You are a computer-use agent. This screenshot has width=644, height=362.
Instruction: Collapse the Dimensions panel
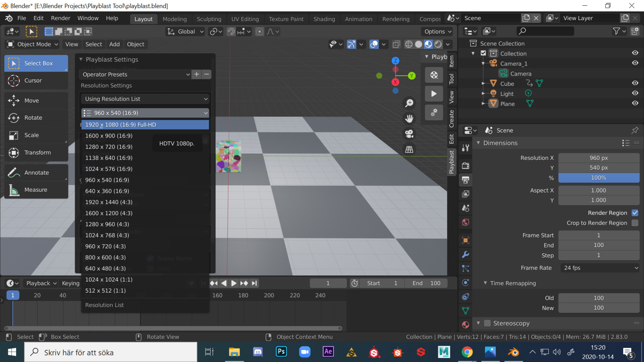pyautogui.click(x=478, y=143)
